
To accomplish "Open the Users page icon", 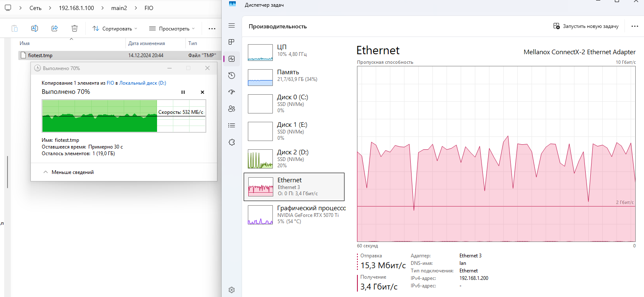I will point(232,109).
